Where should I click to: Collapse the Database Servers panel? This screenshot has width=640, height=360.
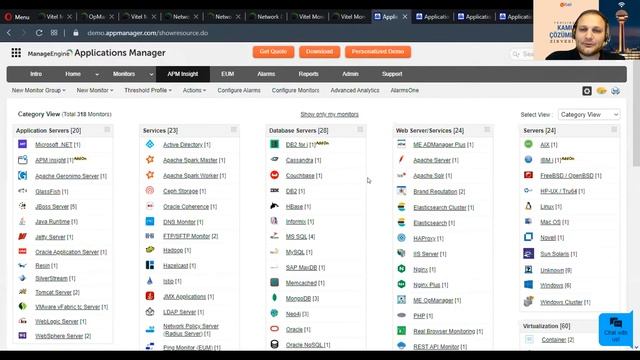(x=360, y=129)
